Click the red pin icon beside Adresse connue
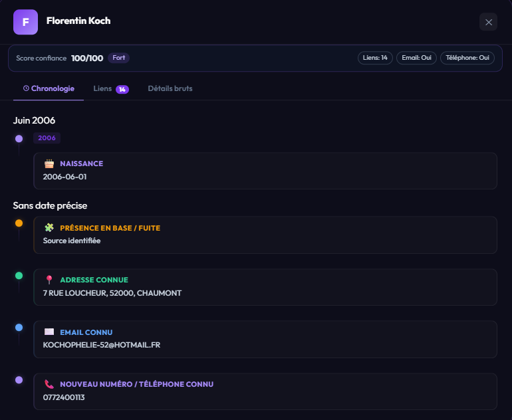 pos(49,280)
